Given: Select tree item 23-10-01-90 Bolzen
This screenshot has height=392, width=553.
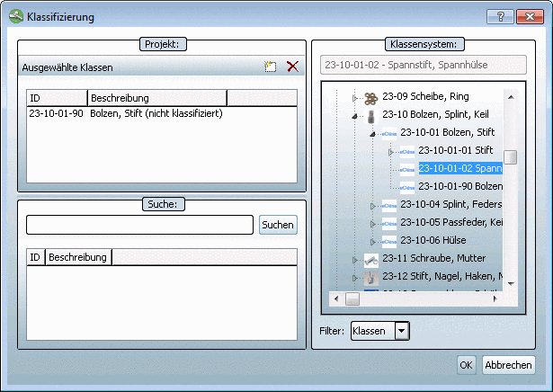Looking at the screenshot, I should coord(460,186).
